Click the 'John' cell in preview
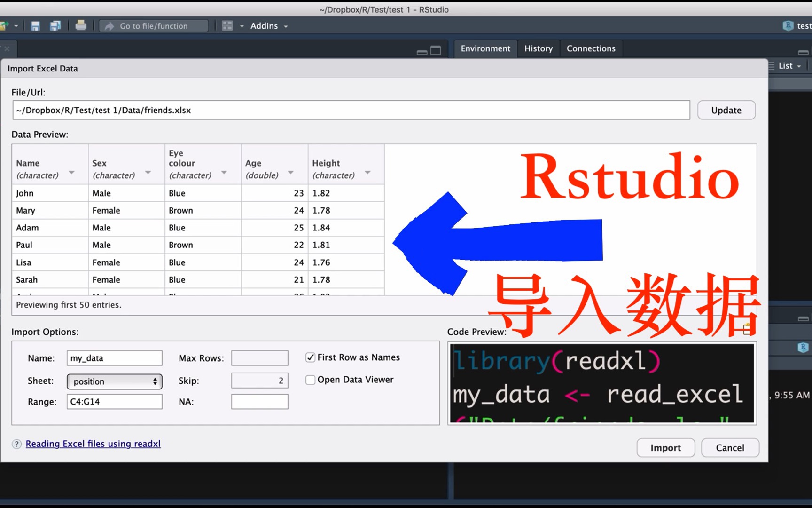Image resolution: width=812 pixels, height=508 pixels. pos(50,193)
